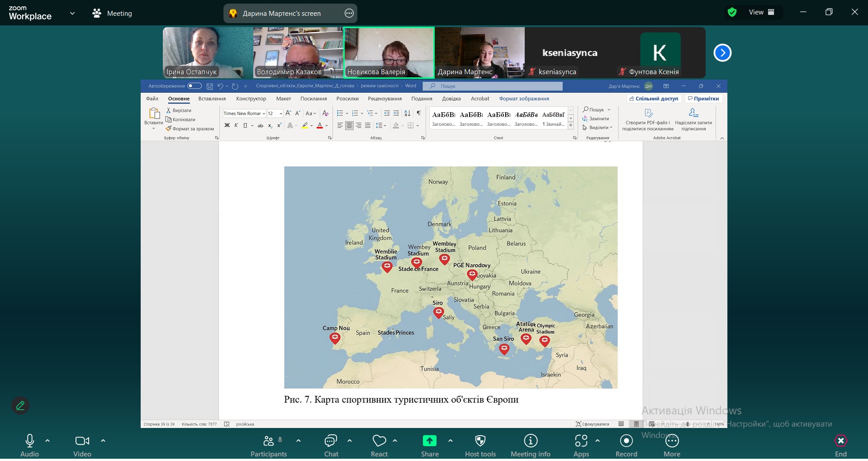The height and width of the screenshot is (461, 868).
Task: Click the green encryption shield icon
Action: [732, 13]
